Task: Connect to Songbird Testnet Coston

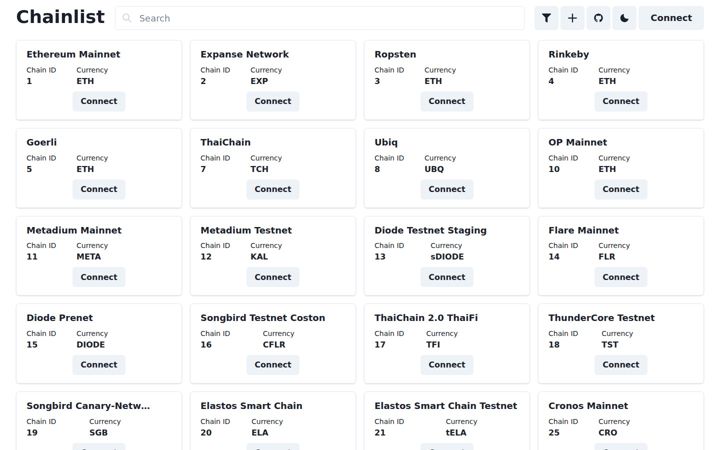Action: point(273,365)
